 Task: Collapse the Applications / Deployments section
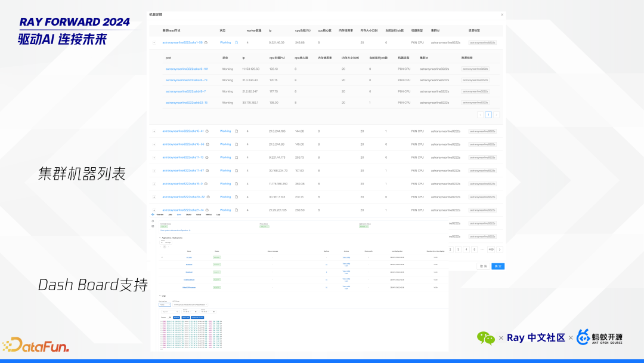159,238
